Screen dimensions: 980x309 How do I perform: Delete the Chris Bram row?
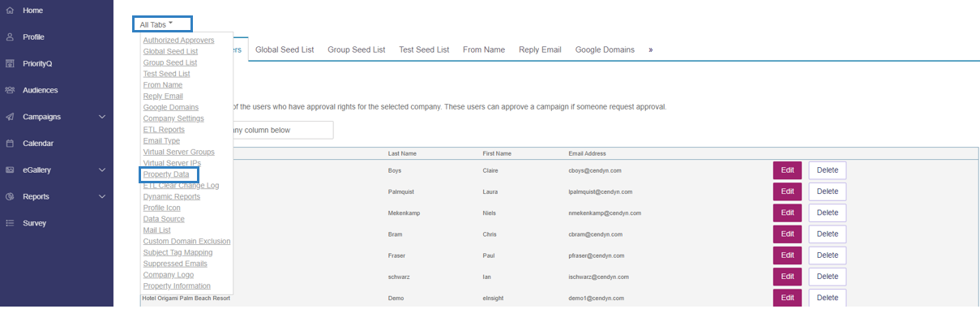tap(827, 234)
